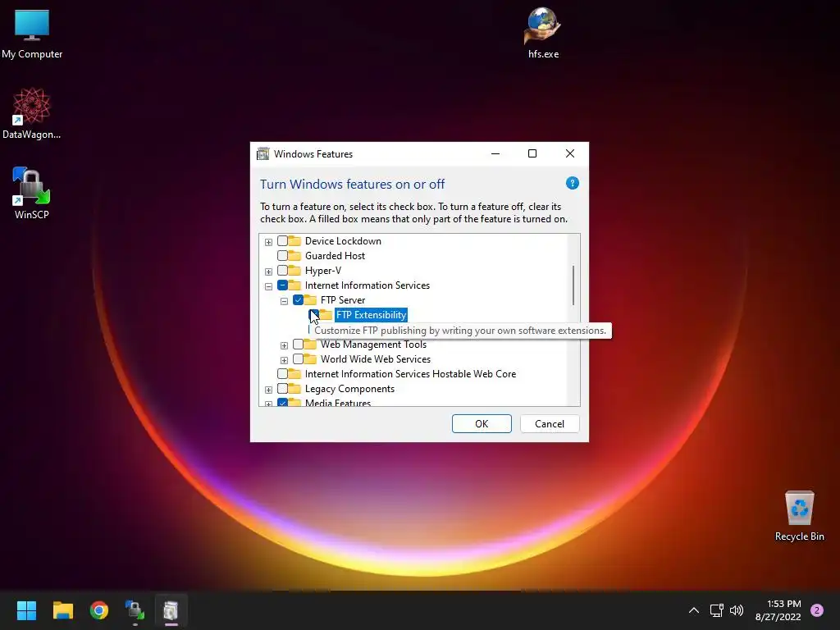The image size is (840, 630).
Task: Expand World Wide Web Services node
Action: click(x=284, y=361)
